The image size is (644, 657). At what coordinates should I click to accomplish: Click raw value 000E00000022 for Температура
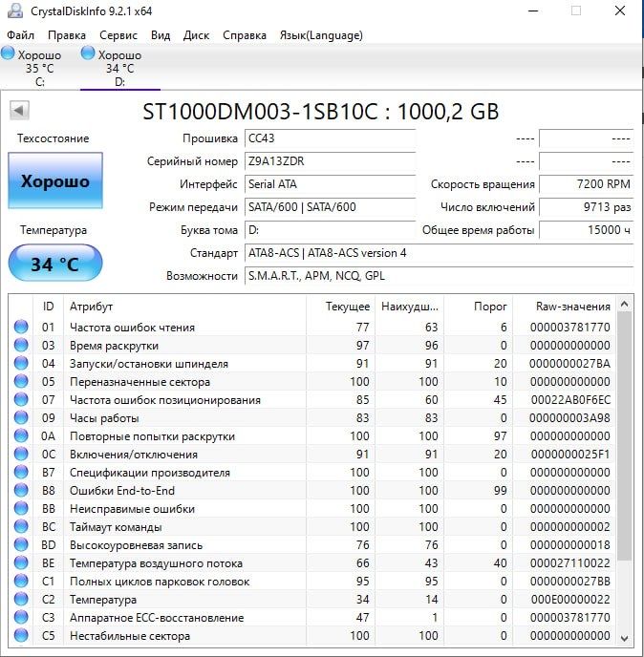(x=570, y=600)
